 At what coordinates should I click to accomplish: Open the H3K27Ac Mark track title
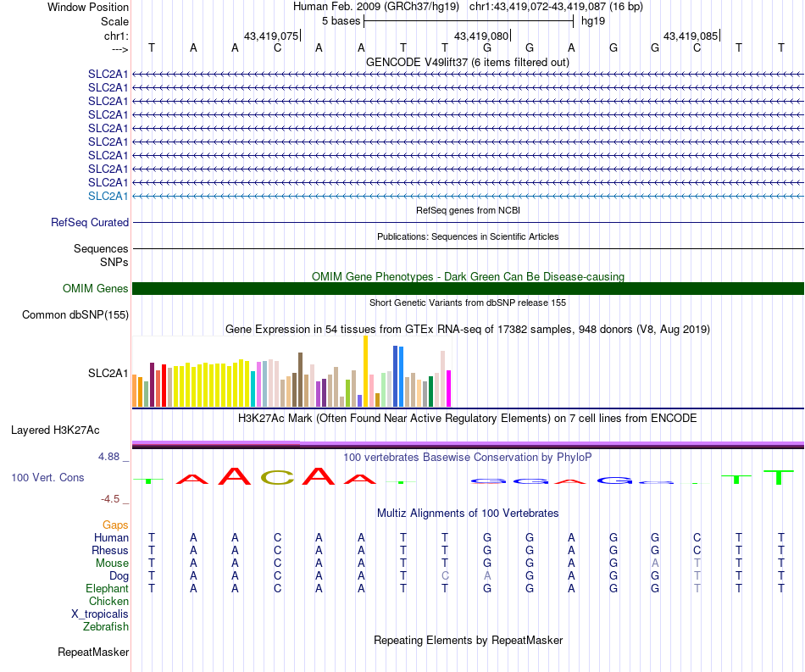point(468,418)
